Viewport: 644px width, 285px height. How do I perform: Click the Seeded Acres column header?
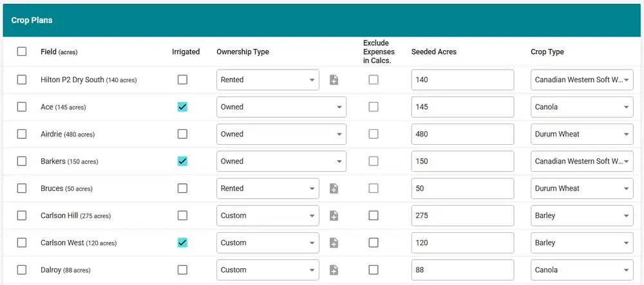[x=433, y=51]
